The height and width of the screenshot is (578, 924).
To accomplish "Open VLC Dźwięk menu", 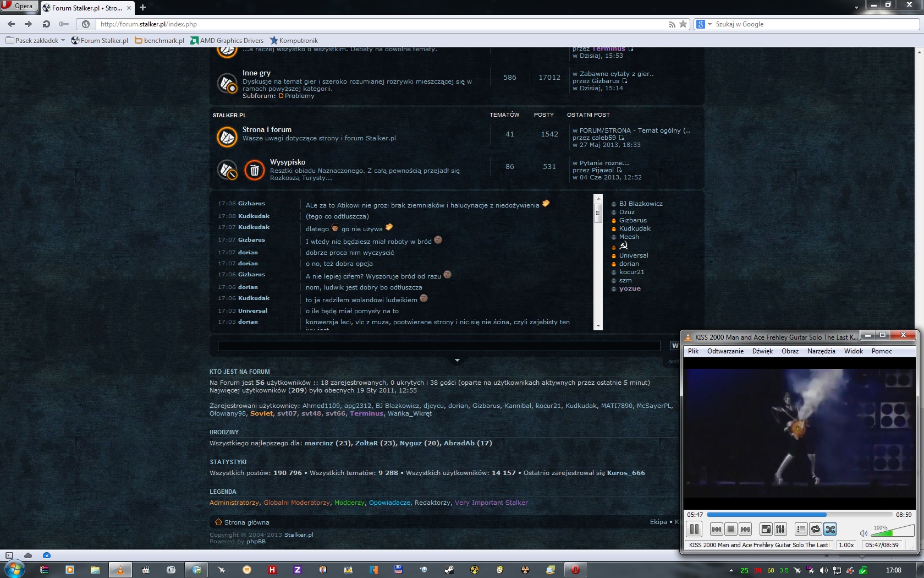I will tap(762, 351).
